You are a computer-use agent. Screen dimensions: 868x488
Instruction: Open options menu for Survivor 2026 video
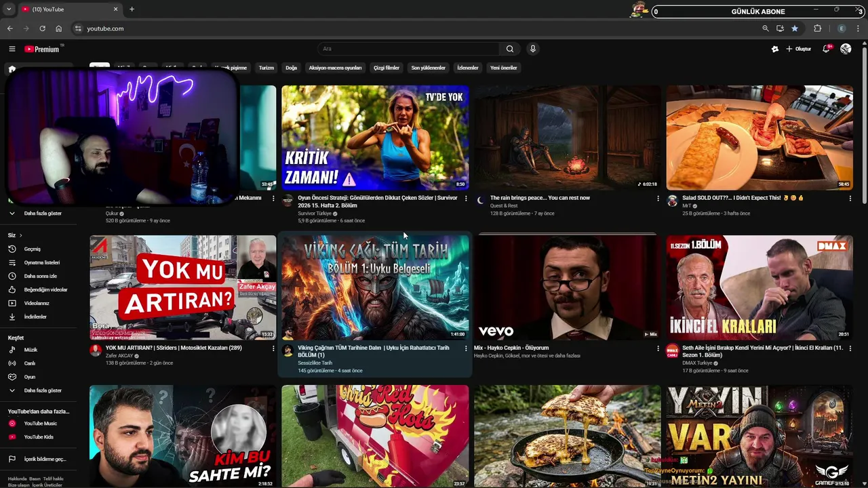pos(466,199)
